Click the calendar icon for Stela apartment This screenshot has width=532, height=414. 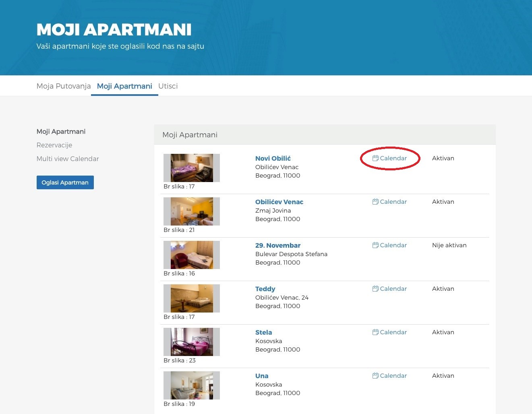375,332
